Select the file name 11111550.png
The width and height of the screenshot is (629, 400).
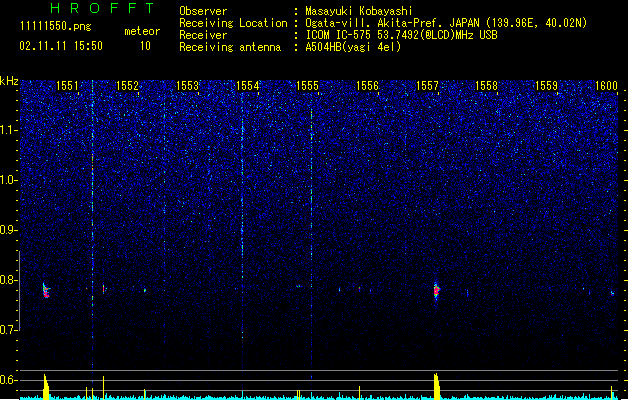coord(56,26)
